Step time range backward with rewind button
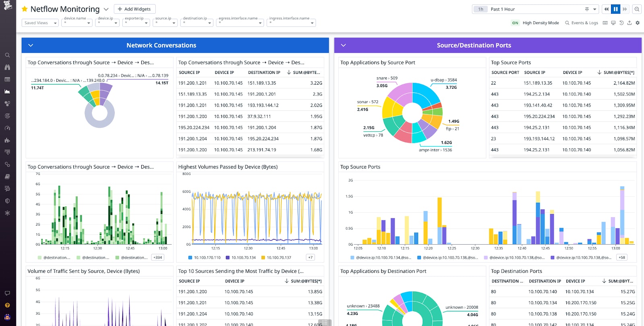This screenshot has height=326, width=644. point(606,9)
